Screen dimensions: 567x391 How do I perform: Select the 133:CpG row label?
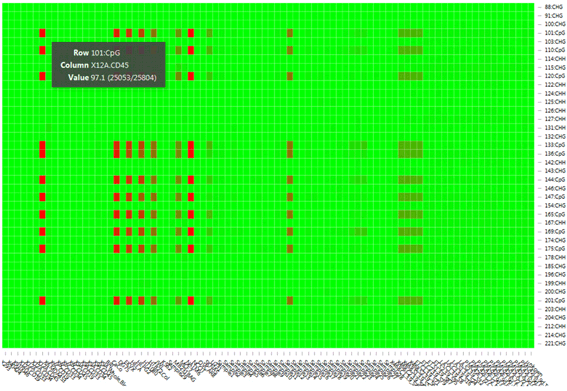555,145
